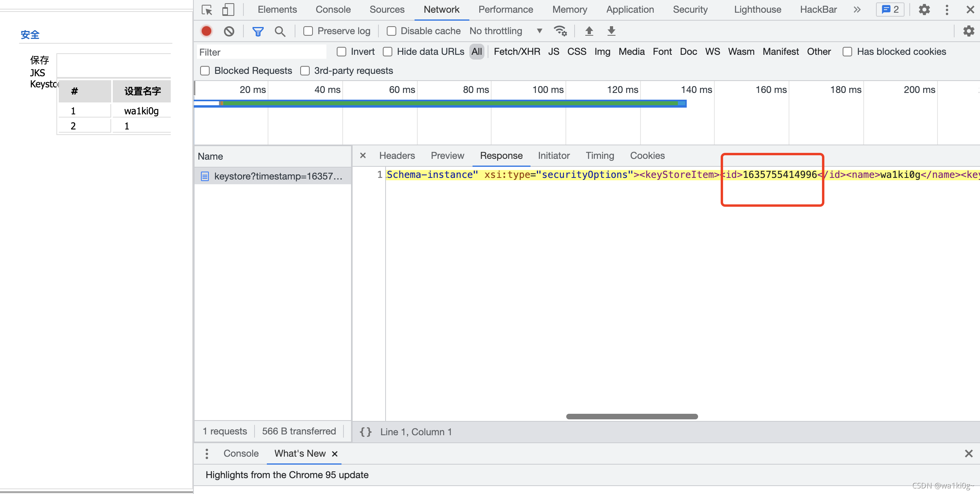
Task: Open Network panel settings gear
Action: tap(969, 31)
